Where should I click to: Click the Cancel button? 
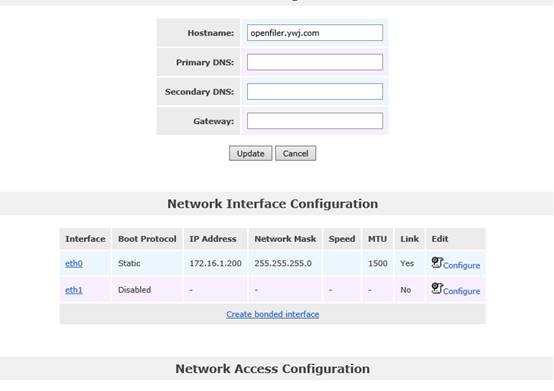tap(295, 153)
